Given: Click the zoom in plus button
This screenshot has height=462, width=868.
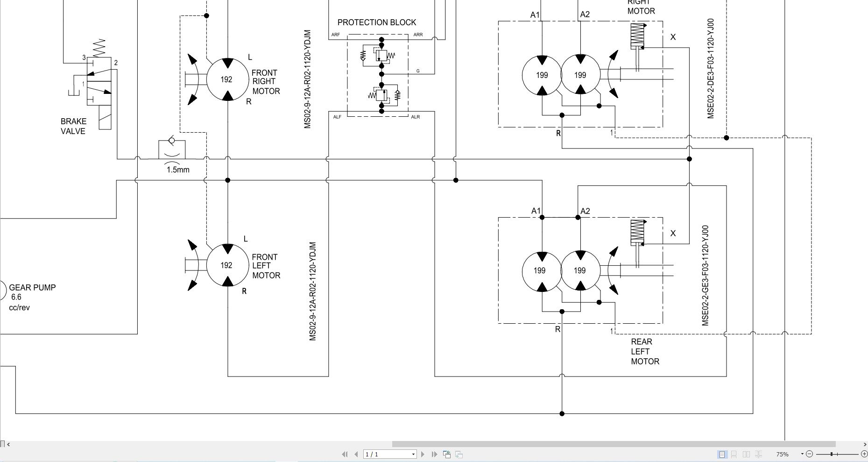Looking at the screenshot, I should click(864, 454).
